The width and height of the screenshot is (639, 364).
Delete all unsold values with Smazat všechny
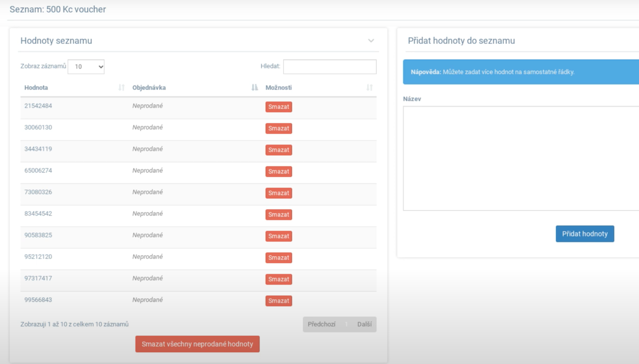[x=197, y=344]
